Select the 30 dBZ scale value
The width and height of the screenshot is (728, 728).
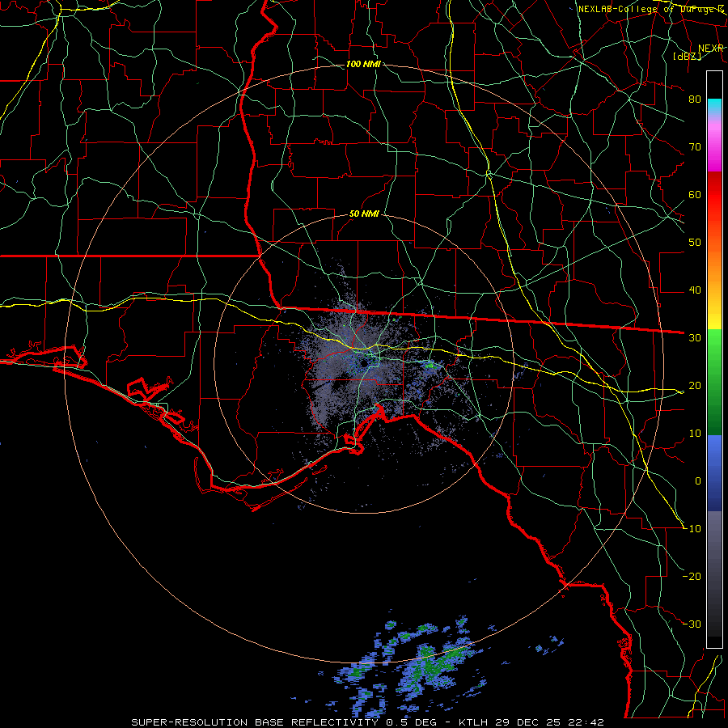(x=695, y=337)
